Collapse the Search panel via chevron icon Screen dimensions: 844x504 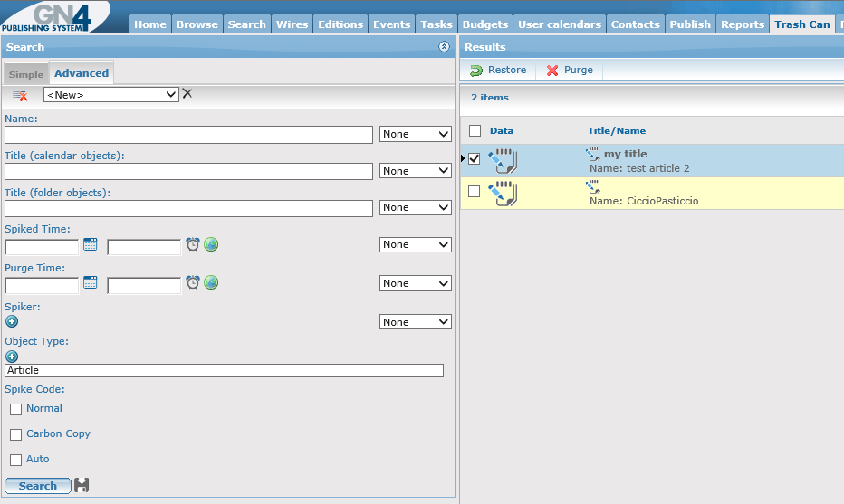pyautogui.click(x=444, y=47)
